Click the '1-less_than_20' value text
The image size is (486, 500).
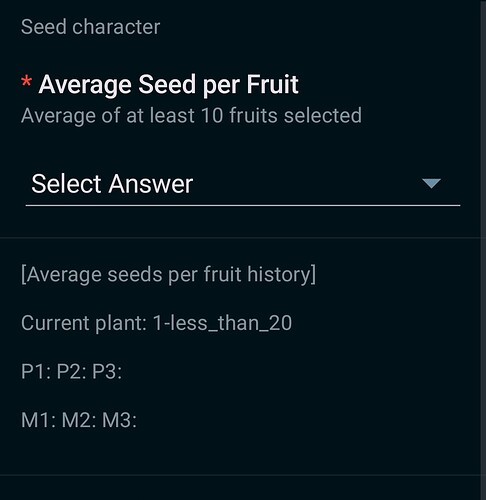pos(222,323)
